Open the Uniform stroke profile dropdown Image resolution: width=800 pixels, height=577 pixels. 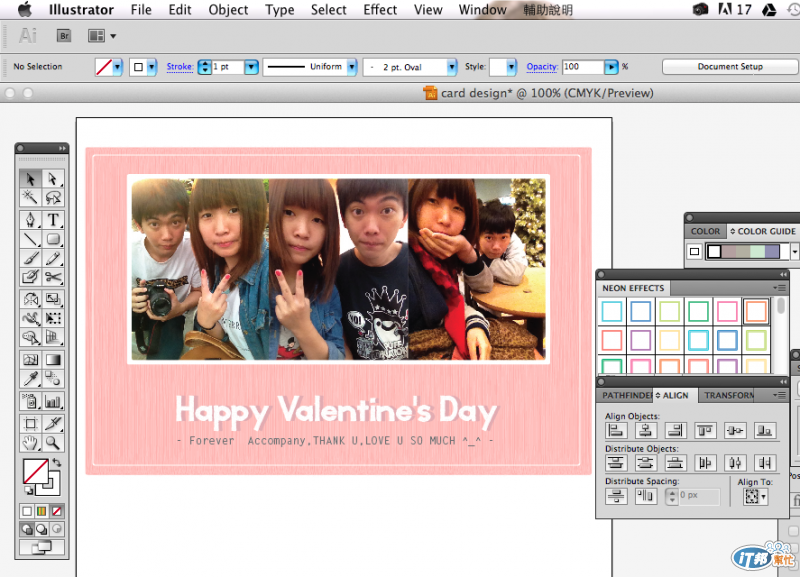(x=352, y=67)
